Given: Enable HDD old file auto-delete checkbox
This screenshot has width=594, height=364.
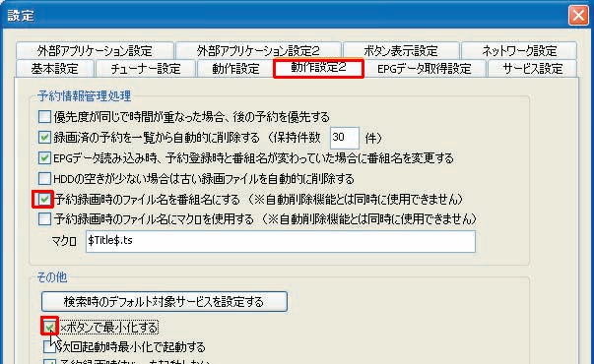Looking at the screenshot, I should [44, 178].
